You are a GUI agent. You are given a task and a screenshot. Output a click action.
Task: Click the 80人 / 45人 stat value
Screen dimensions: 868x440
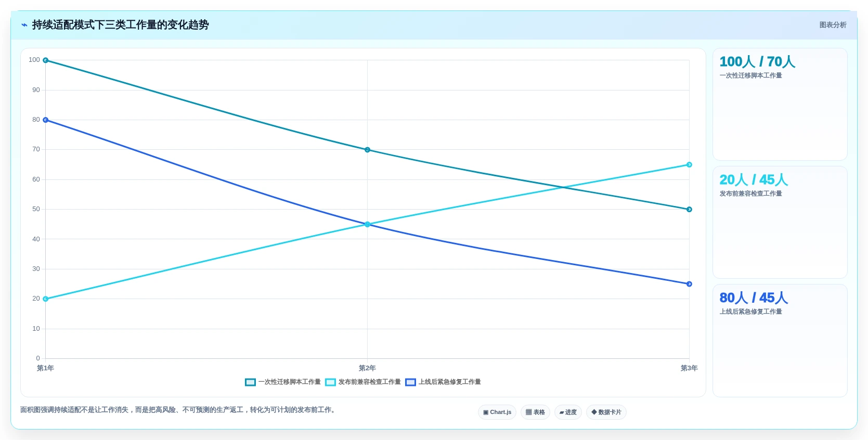[x=754, y=298]
